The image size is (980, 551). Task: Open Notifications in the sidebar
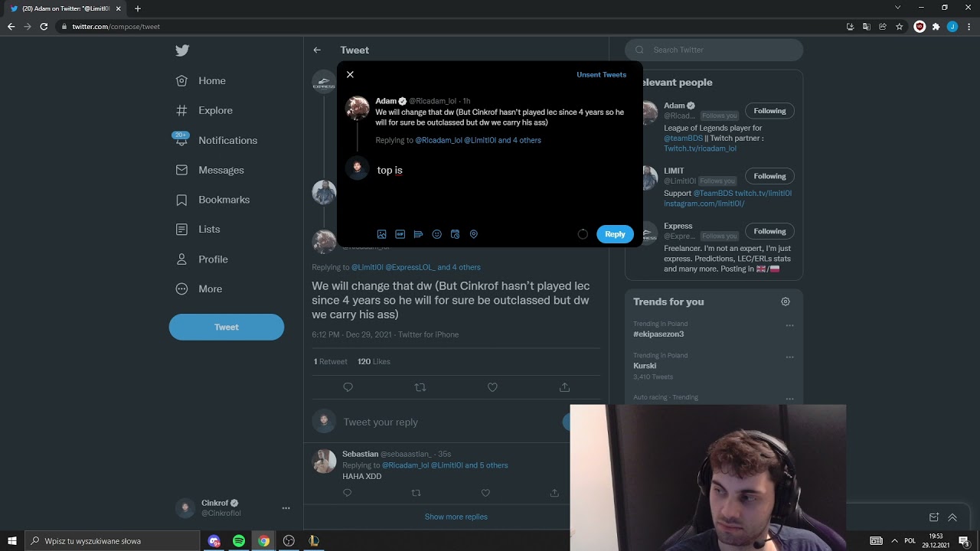217,140
